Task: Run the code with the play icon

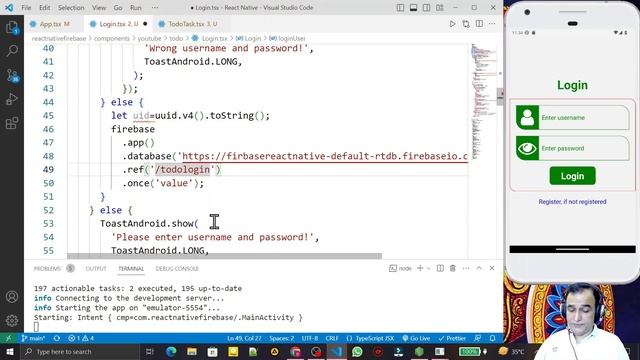Action: point(452,24)
